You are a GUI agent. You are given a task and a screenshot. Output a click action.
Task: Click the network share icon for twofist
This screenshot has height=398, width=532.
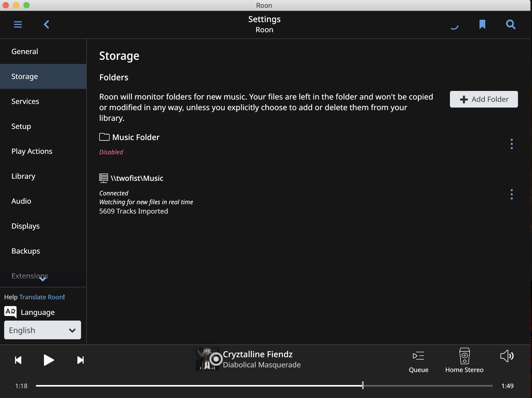coord(104,178)
